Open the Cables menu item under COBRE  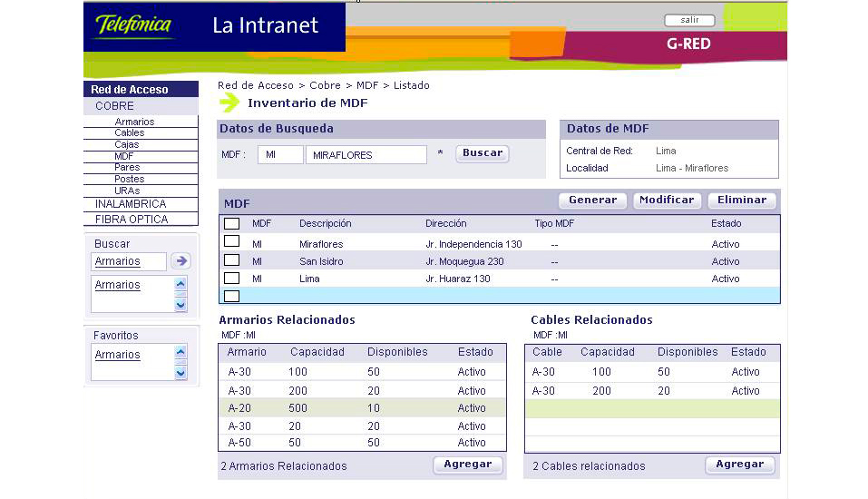point(129,133)
